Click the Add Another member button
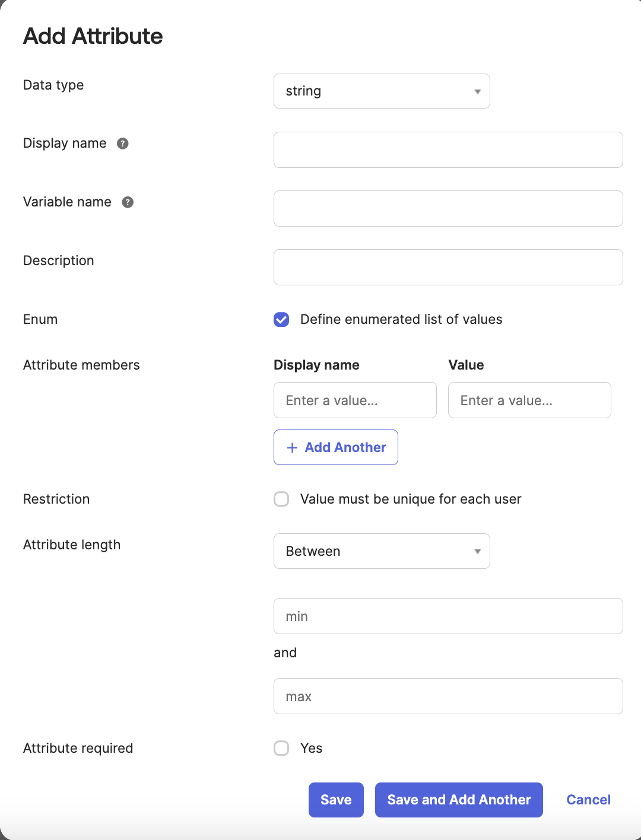 point(336,447)
